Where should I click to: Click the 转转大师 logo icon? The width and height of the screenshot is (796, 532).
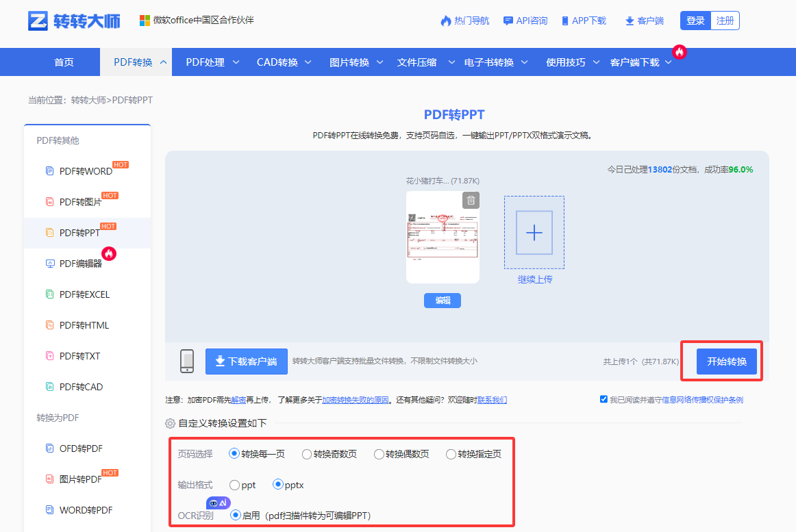click(x=38, y=21)
